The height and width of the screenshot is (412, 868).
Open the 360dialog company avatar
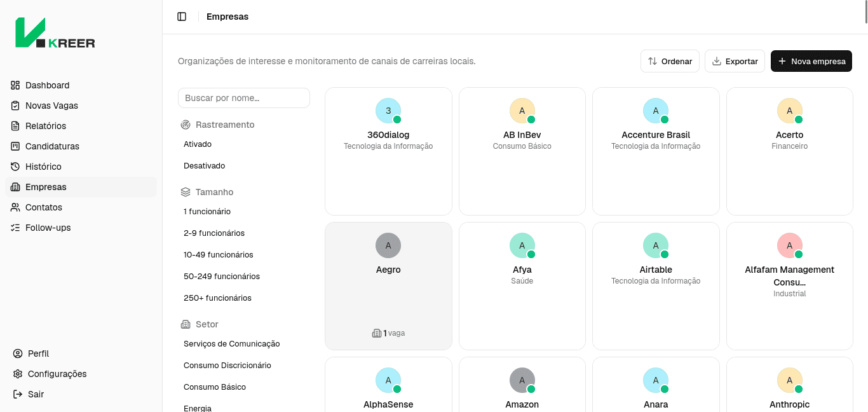click(388, 111)
